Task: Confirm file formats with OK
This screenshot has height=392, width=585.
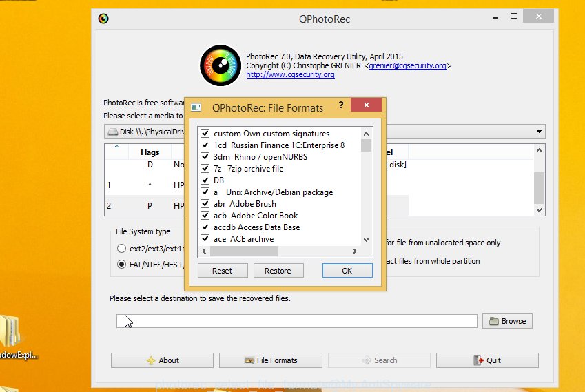Action: [x=347, y=271]
